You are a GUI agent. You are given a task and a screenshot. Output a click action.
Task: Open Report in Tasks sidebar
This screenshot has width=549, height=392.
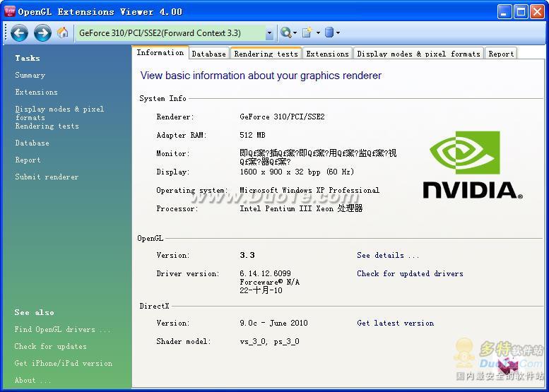pyautogui.click(x=28, y=160)
